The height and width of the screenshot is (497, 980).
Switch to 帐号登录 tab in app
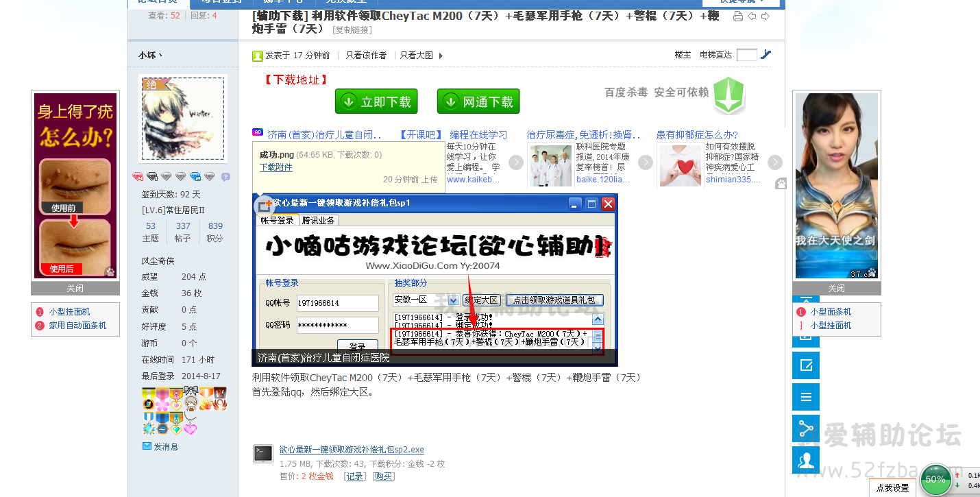click(x=277, y=220)
